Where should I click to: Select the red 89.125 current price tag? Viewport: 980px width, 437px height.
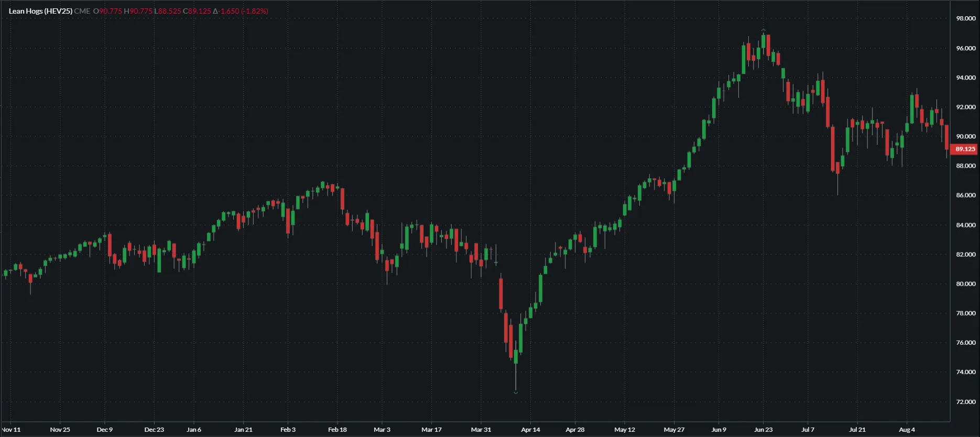(964, 149)
